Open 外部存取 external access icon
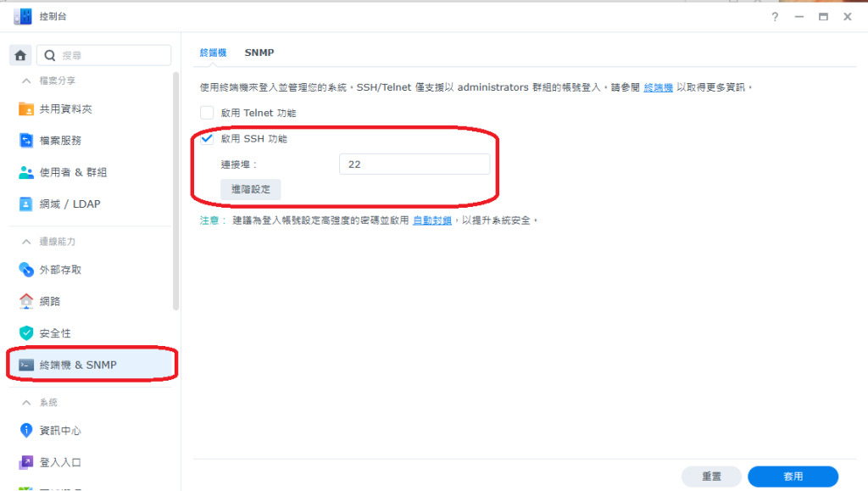868x491 pixels. pyautogui.click(x=26, y=270)
